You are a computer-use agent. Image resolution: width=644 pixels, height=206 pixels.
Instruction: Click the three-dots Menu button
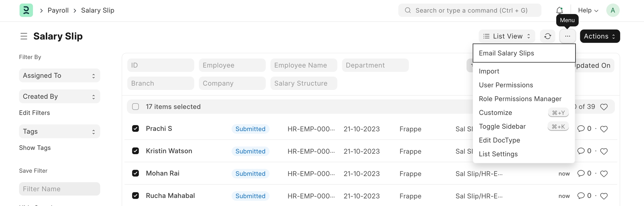[x=567, y=36]
